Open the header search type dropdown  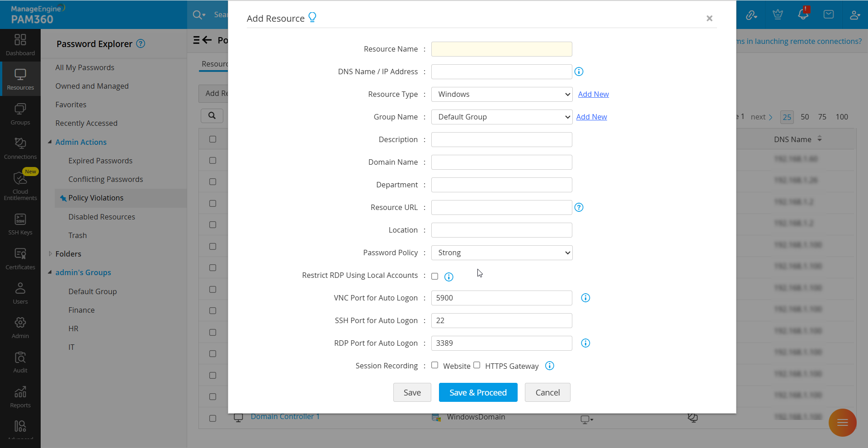199,15
